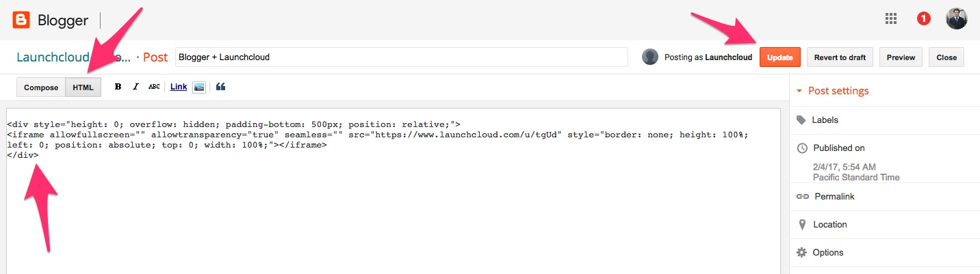The image size is (980, 274).
Task: Expand the Permalink section
Action: tap(834, 197)
